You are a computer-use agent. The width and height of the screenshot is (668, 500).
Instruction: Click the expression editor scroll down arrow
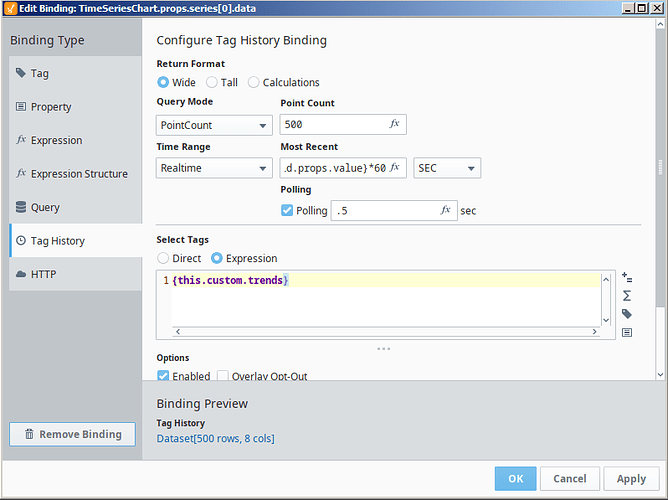tap(606, 320)
